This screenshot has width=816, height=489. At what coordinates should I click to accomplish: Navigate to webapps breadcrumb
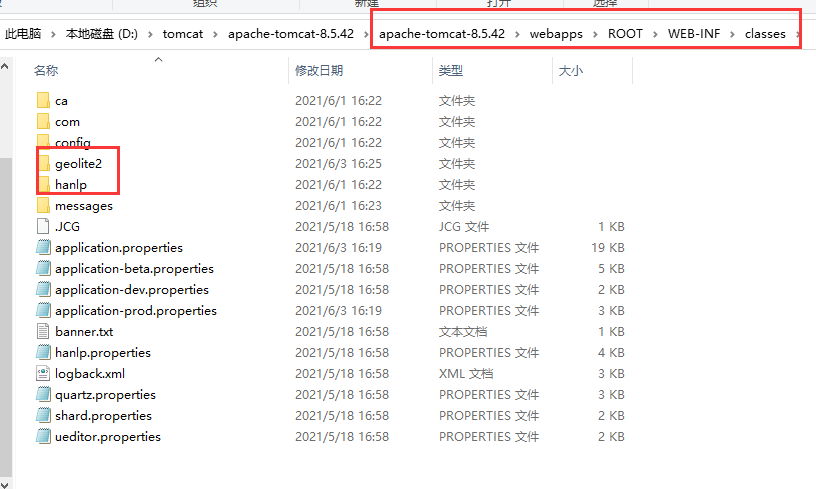556,34
